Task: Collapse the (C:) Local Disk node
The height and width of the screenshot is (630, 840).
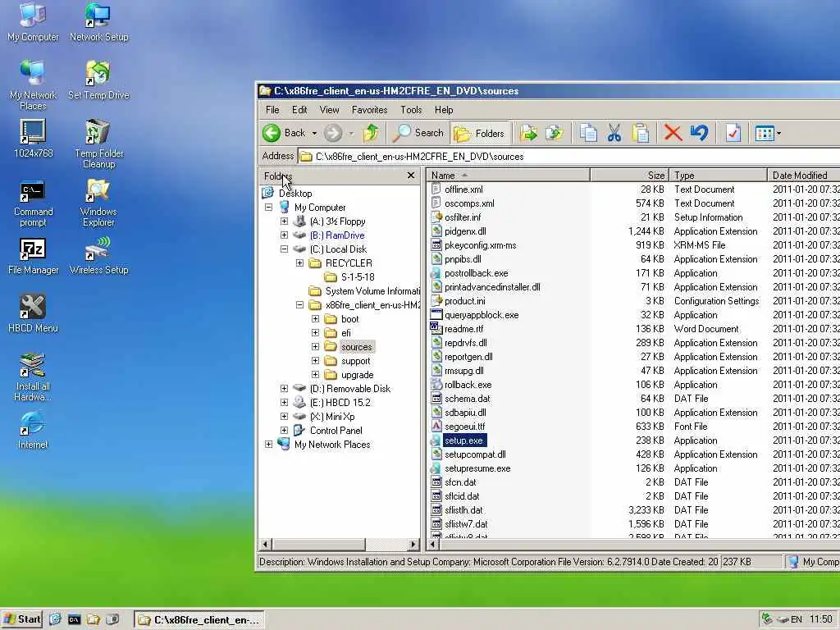Action: point(285,249)
